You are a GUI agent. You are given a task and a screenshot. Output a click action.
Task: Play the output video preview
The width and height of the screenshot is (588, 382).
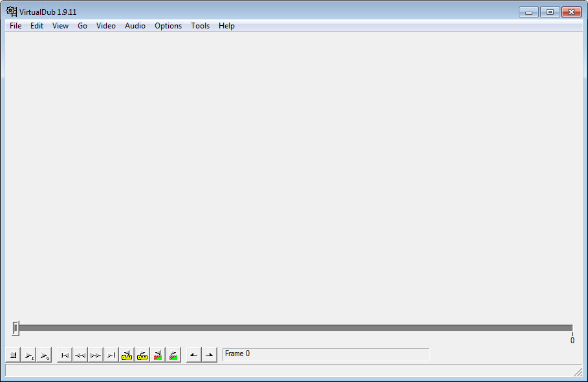click(x=44, y=355)
